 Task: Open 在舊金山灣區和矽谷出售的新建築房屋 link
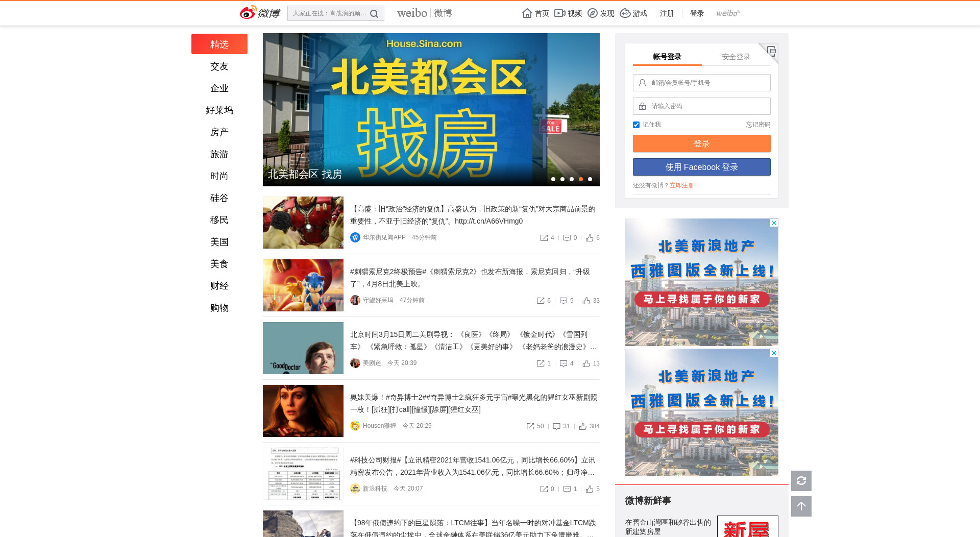click(x=668, y=527)
